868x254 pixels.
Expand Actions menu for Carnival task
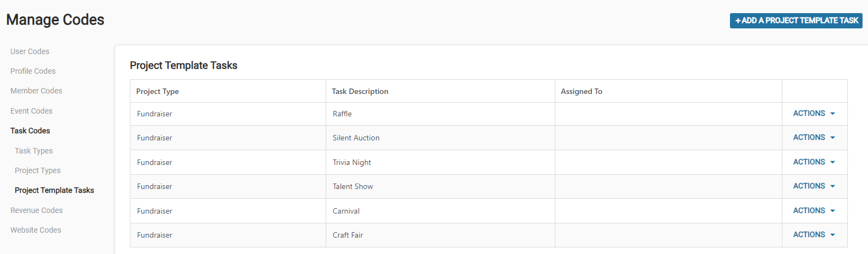(814, 211)
